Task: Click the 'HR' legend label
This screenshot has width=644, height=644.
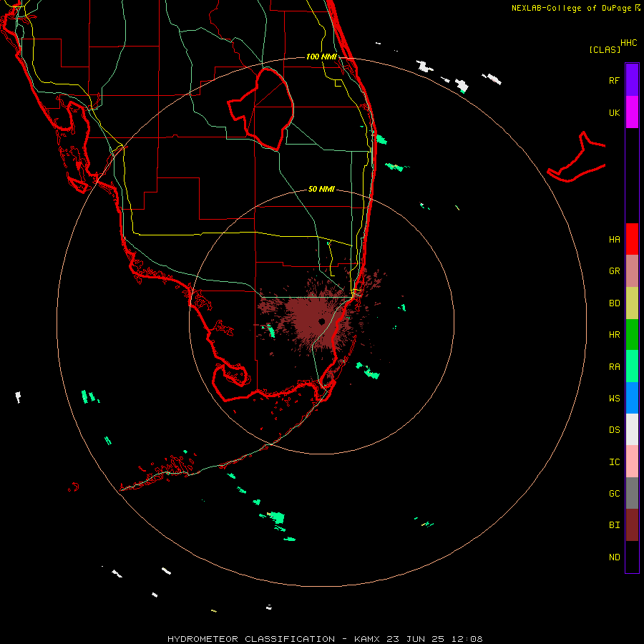Action: click(614, 335)
